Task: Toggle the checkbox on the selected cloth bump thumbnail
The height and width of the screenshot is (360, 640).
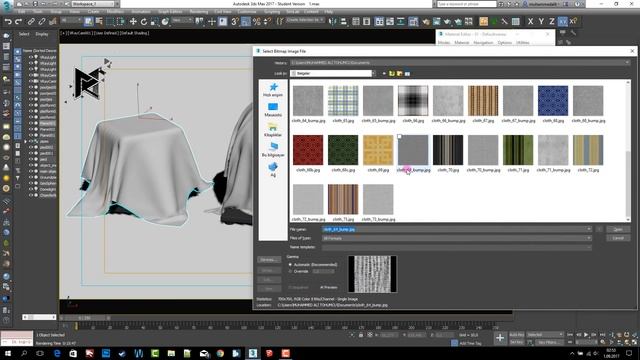Action: [400, 137]
